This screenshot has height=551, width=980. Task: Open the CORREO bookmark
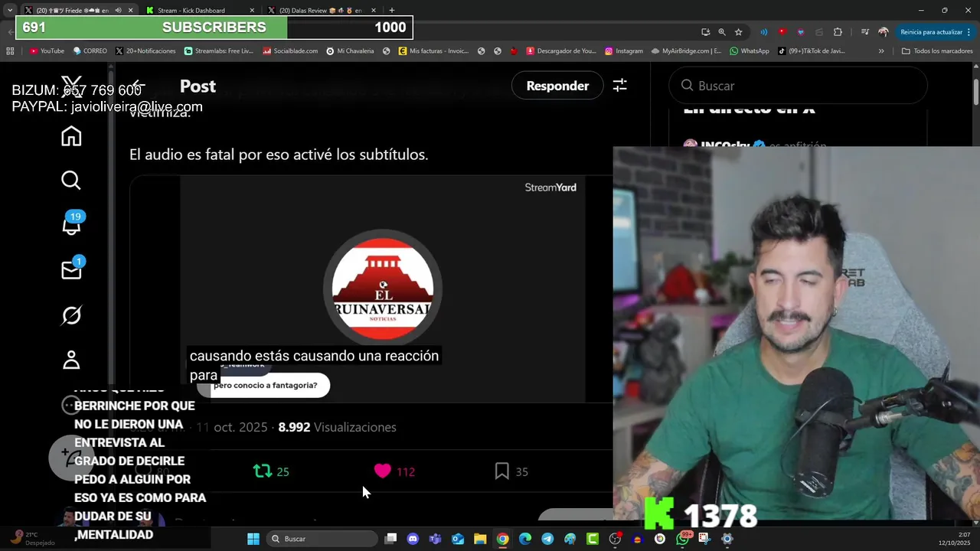[90, 51]
